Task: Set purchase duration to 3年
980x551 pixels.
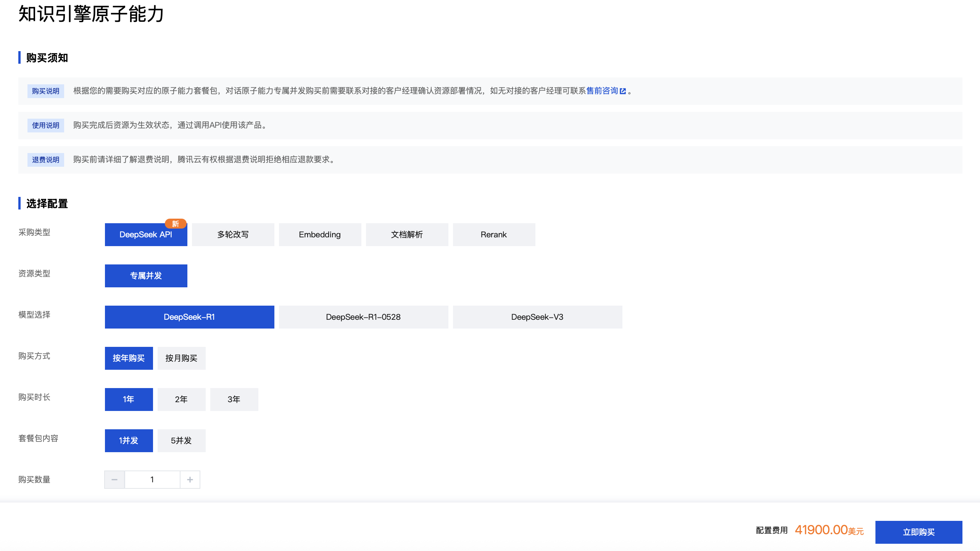Action: (234, 400)
